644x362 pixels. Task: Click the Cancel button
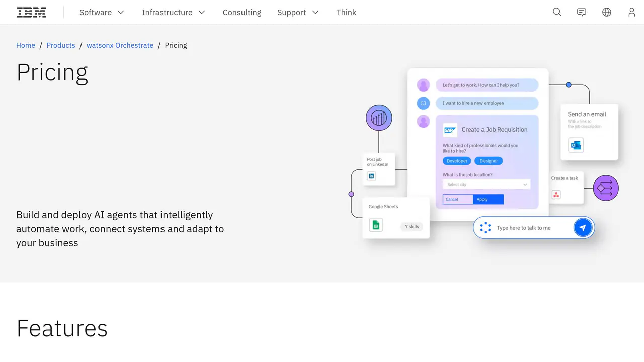(x=458, y=199)
